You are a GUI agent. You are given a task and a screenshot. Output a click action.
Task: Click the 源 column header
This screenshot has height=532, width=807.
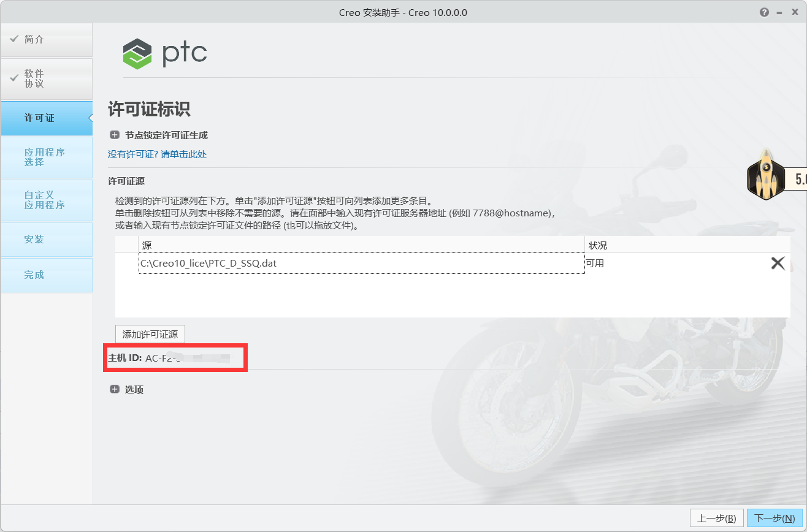coord(361,245)
